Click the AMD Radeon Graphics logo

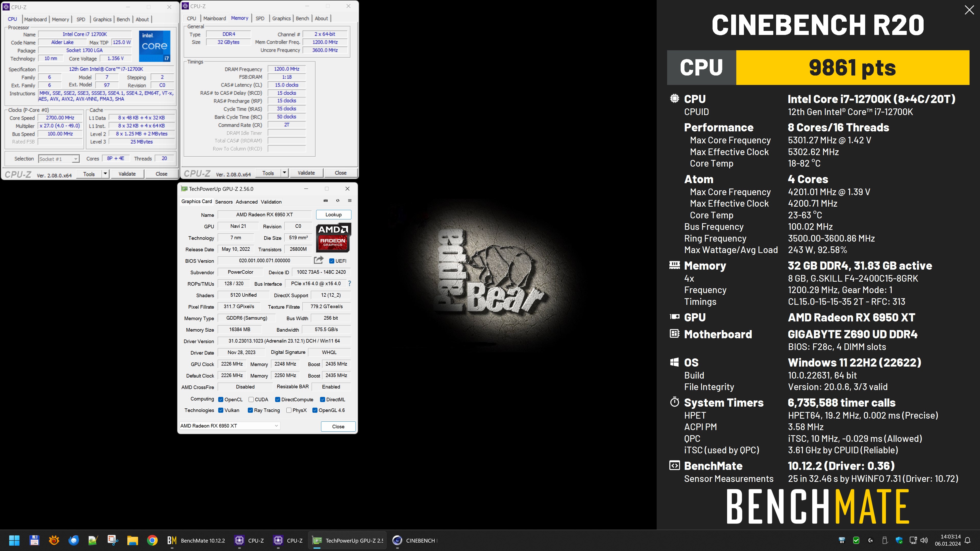point(334,238)
